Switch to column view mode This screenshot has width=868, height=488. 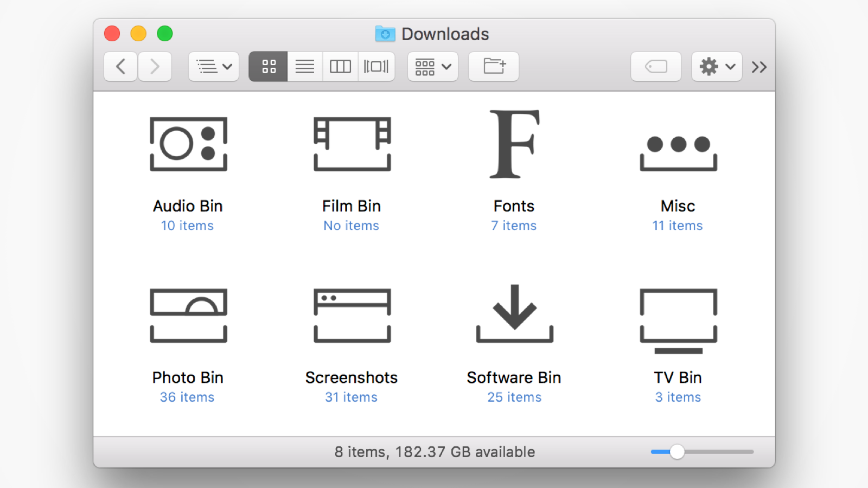coord(340,67)
